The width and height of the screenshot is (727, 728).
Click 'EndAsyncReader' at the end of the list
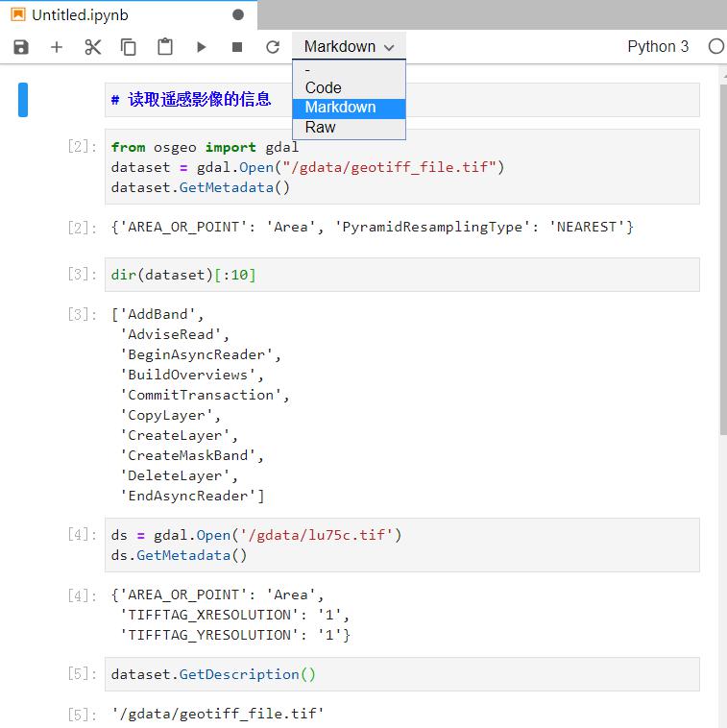[187, 496]
